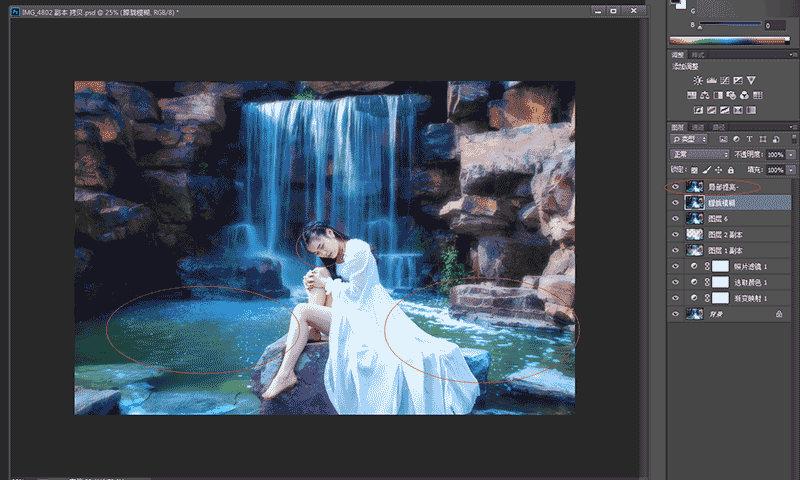Click the B color slider track
The width and height of the screenshot is (800, 480).
coord(728,25)
